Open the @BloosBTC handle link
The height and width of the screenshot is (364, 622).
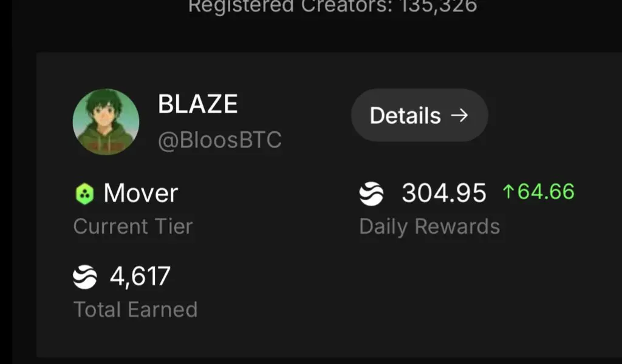point(220,140)
